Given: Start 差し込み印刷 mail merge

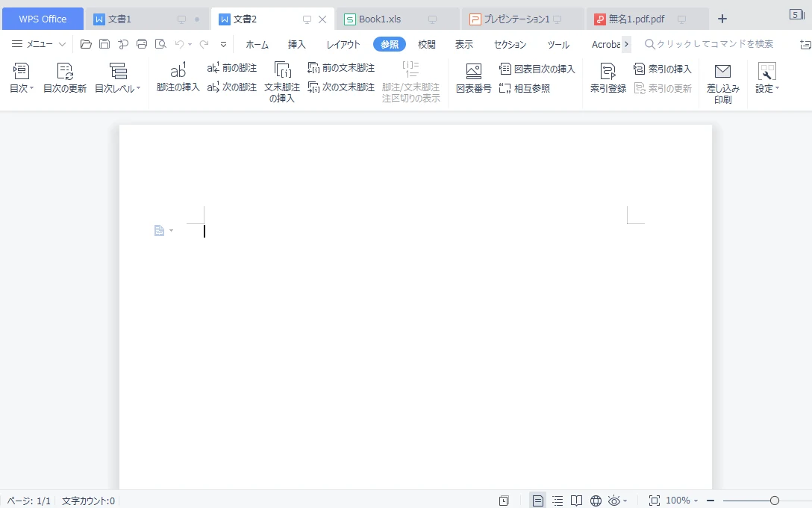Looking at the screenshot, I should click(x=722, y=84).
